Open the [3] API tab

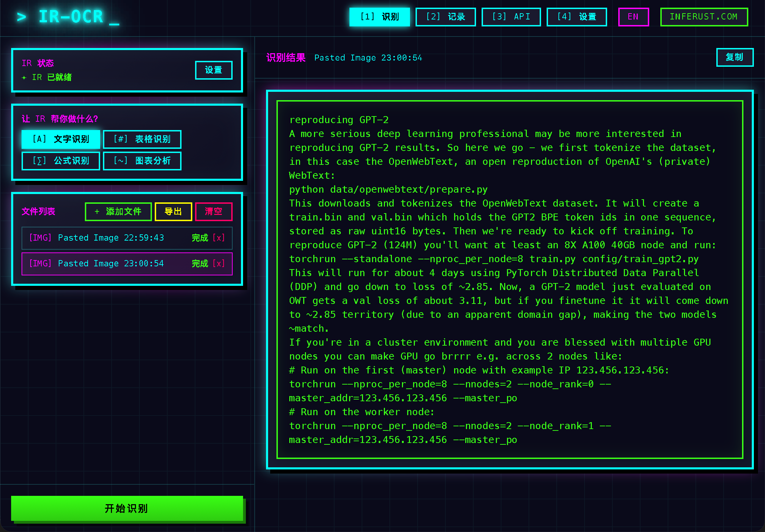coord(511,17)
